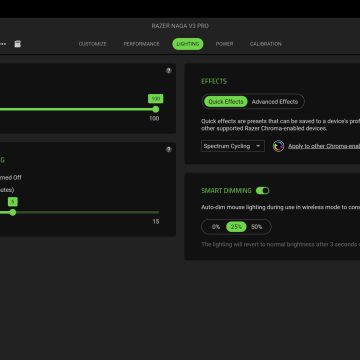Select Advanced Effects mode
Image resolution: width=360 pixels, height=360 pixels.
[275, 102]
